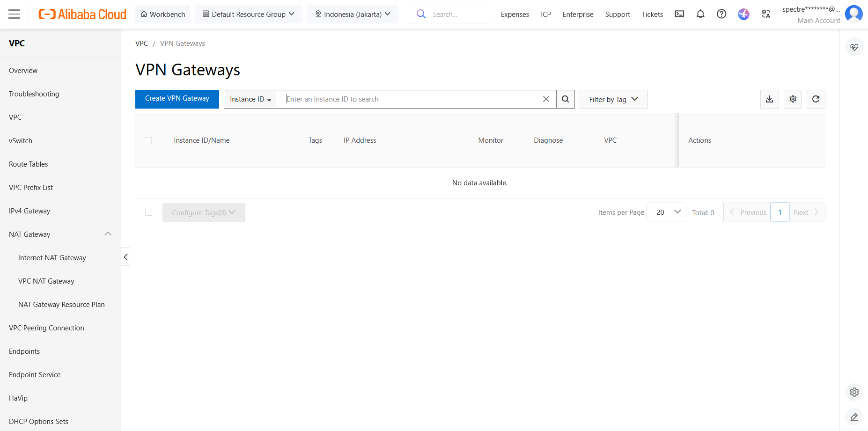Collapse the NAT Gateway sidebar section
The height and width of the screenshot is (431, 868).
coord(108,234)
